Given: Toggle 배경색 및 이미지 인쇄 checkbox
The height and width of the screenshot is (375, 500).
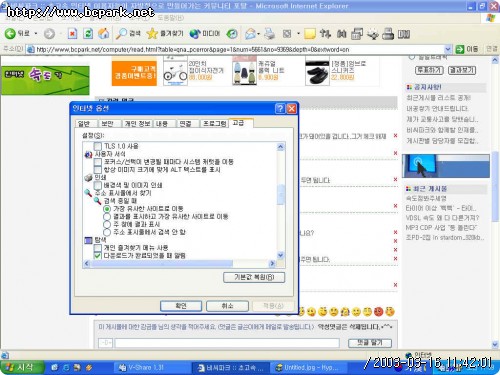Looking at the screenshot, I should [x=97, y=185].
